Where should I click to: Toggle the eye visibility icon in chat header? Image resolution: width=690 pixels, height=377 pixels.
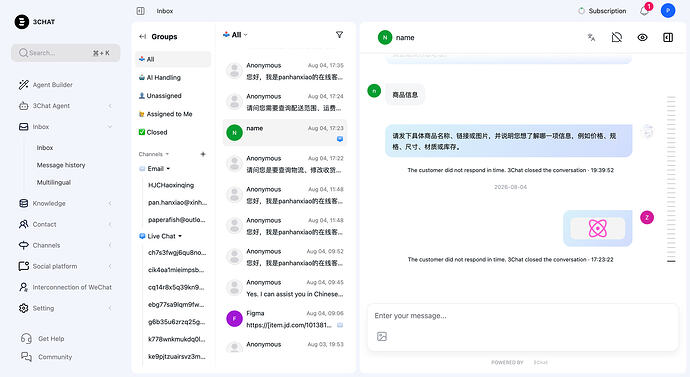click(642, 37)
